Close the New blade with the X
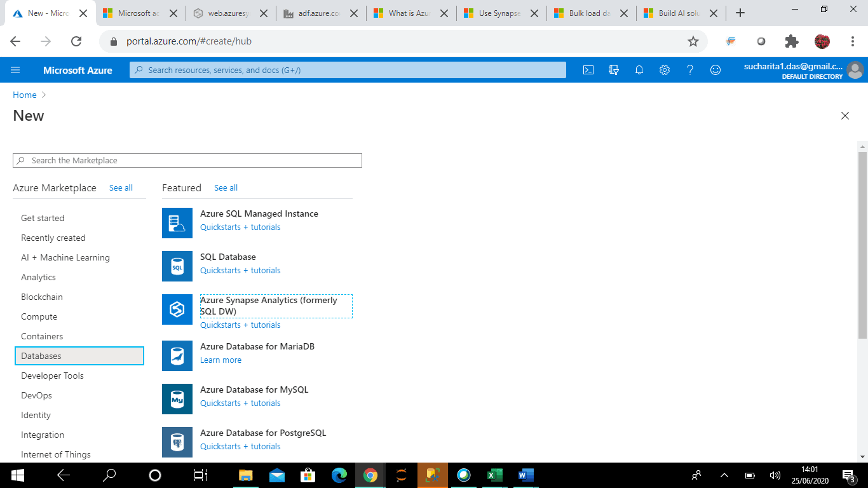Screen dimensions: 868x488 (845, 116)
